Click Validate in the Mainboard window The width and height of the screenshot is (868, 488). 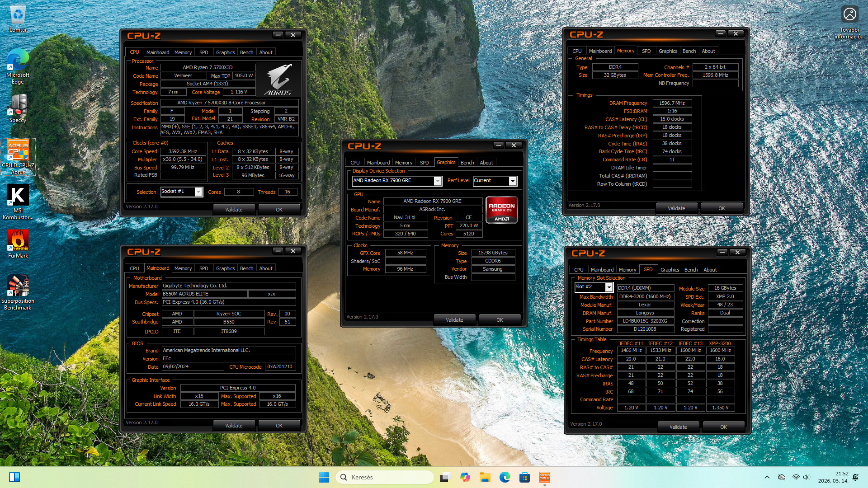tap(234, 426)
